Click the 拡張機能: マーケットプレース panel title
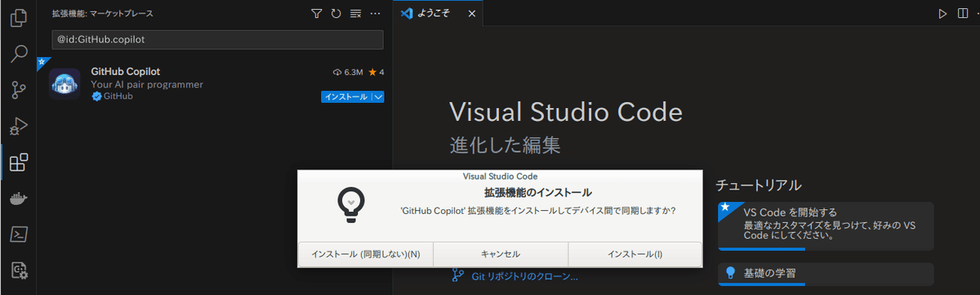The image size is (980, 295). click(x=102, y=14)
